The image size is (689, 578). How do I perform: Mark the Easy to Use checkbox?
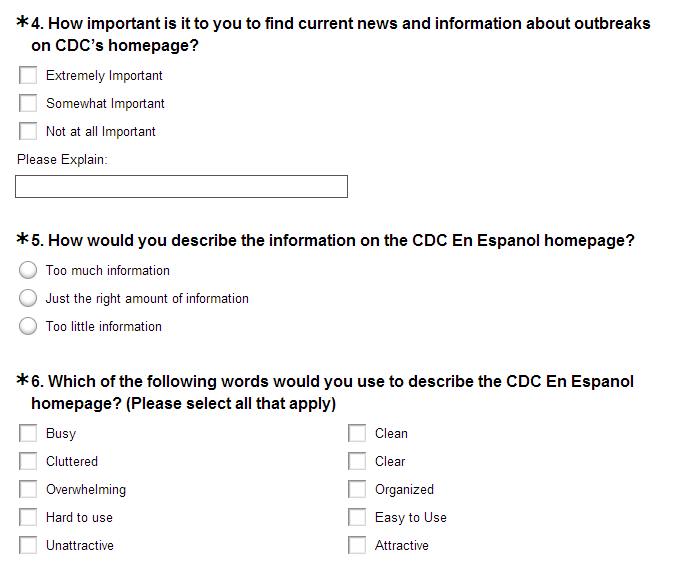click(x=357, y=517)
